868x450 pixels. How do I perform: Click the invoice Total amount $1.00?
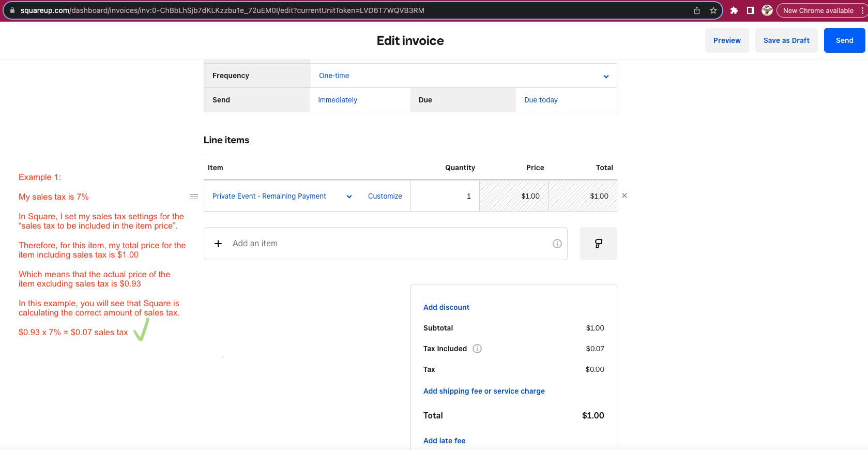click(x=593, y=415)
